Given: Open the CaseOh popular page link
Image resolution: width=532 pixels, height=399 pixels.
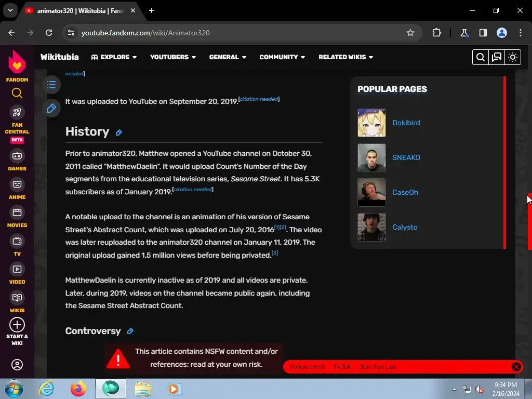Looking at the screenshot, I should [405, 192].
